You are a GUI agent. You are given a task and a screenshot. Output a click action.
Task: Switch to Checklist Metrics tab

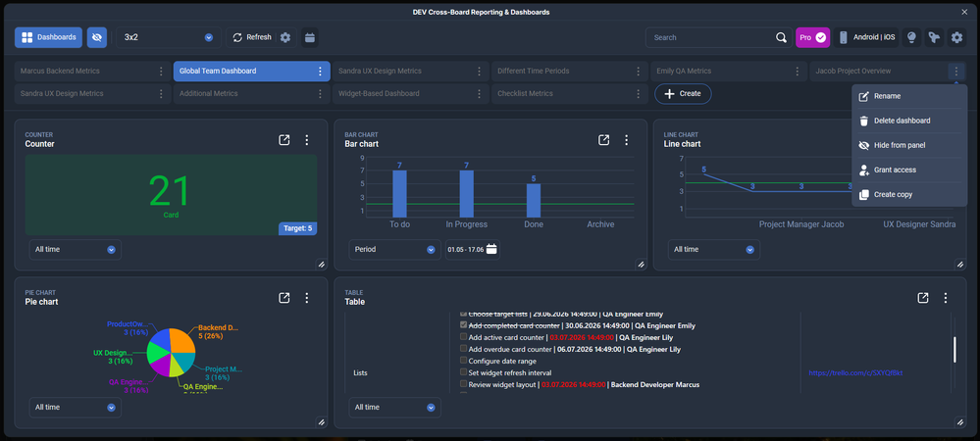tap(569, 94)
